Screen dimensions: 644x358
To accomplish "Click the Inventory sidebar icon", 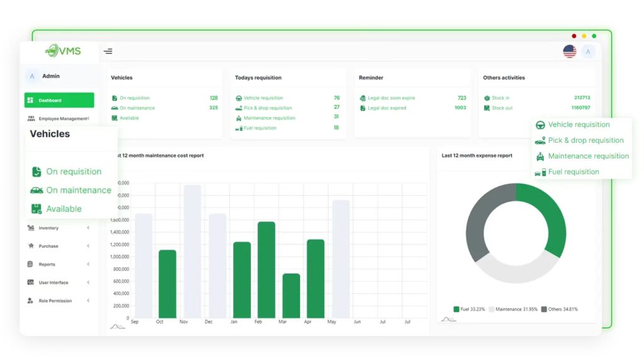I will click(x=30, y=228).
